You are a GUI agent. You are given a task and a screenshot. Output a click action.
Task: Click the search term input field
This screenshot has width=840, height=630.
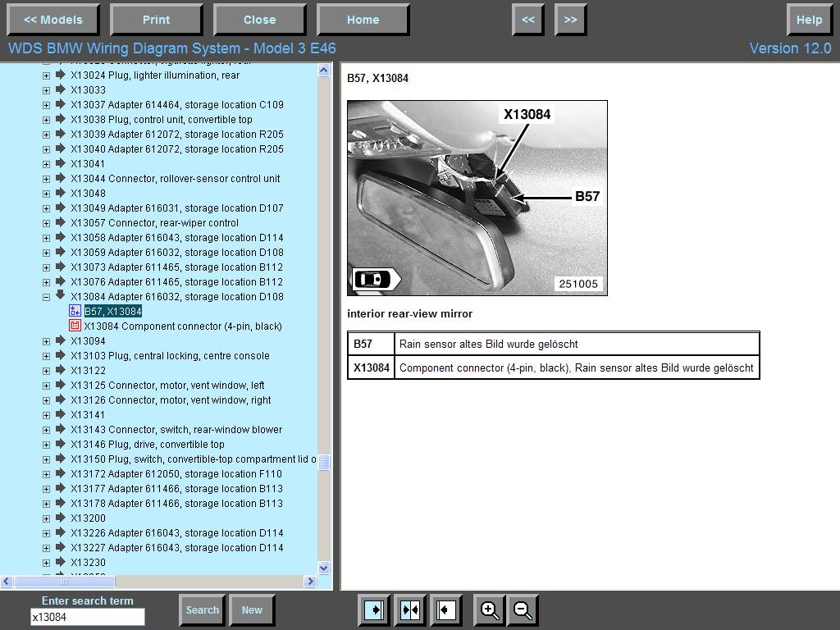[x=87, y=617]
